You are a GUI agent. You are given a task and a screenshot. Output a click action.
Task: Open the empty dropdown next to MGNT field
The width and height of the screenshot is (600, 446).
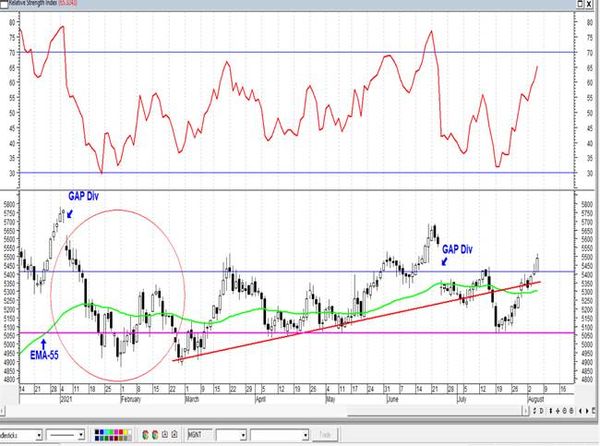232,435
